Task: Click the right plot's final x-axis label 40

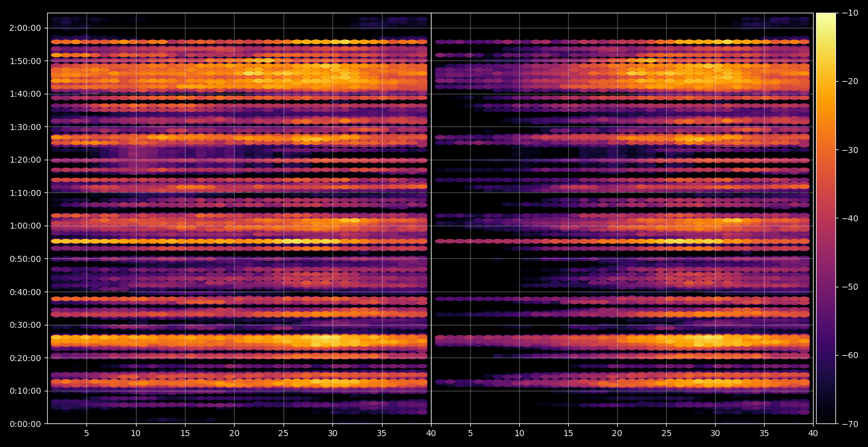Action: [x=813, y=433]
